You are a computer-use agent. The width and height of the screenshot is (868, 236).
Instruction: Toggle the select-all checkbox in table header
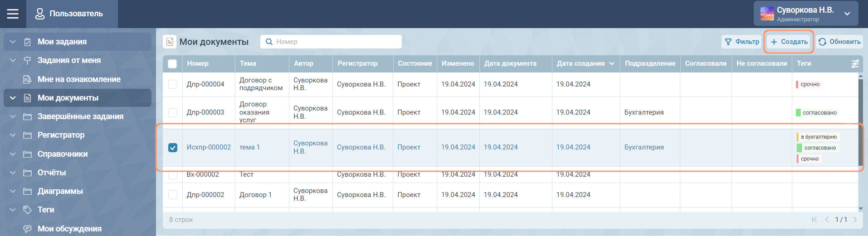click(x=172, y=64)
